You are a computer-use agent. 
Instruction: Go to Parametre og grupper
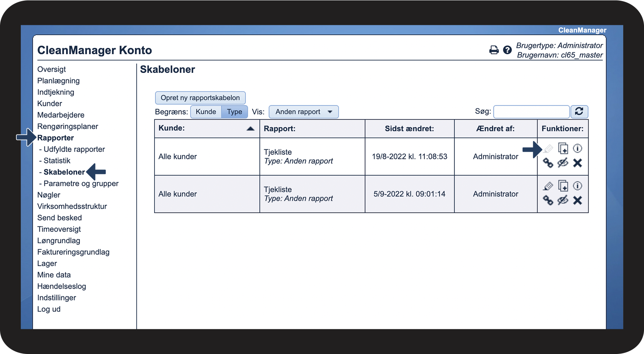81,183
